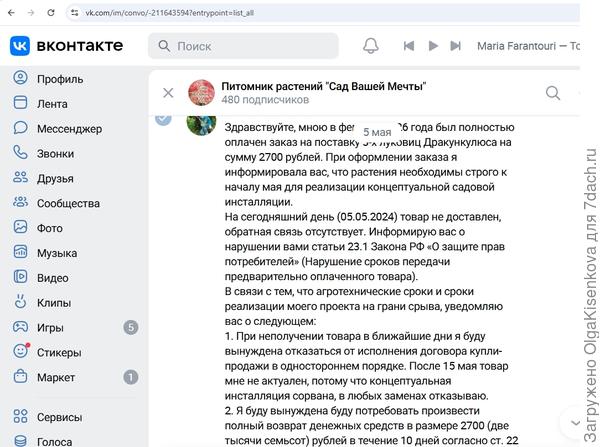Open Питомник растений "Сад Вашей Мечты" title

pyautogui.click(x=324, y=86)
